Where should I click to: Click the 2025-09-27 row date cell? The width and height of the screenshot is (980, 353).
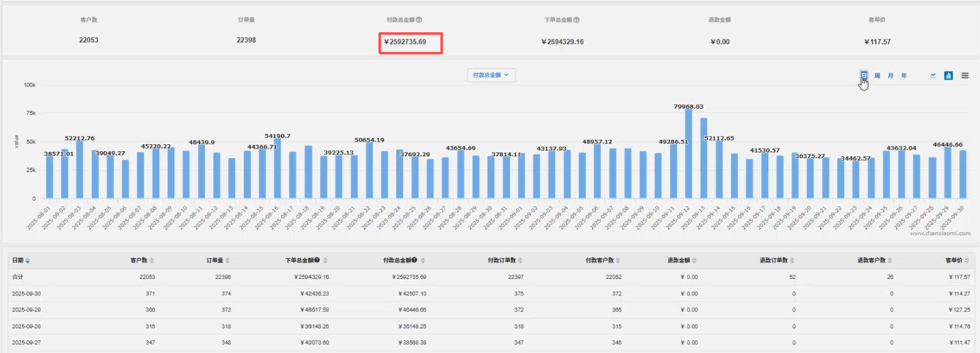[26, 342]
